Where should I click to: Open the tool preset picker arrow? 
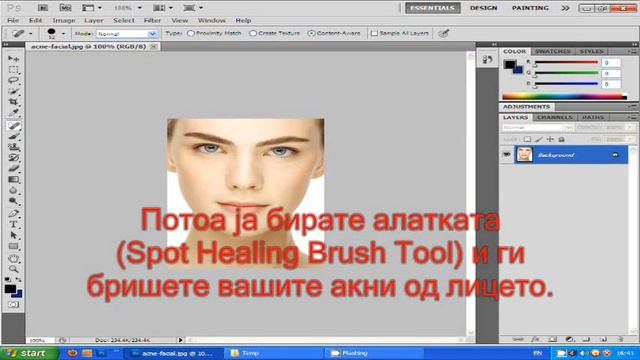tap(31, 34)
